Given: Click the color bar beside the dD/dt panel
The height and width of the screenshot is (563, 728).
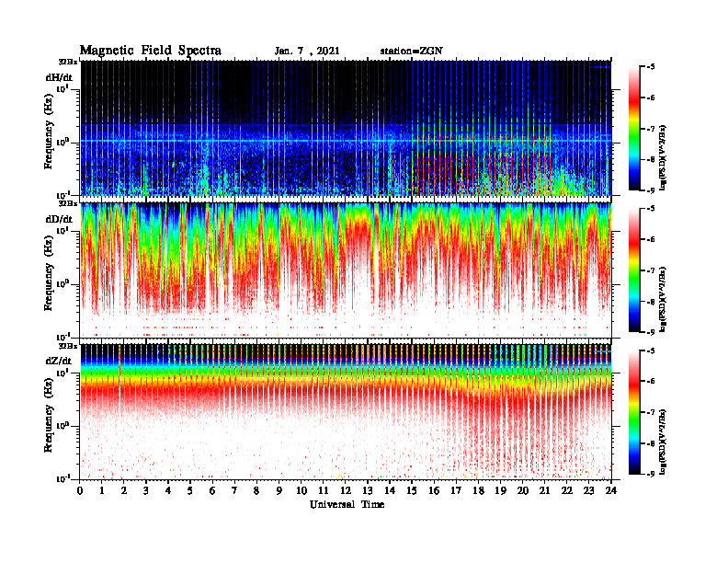Looking at the screenshot, I should pos(634,270).
